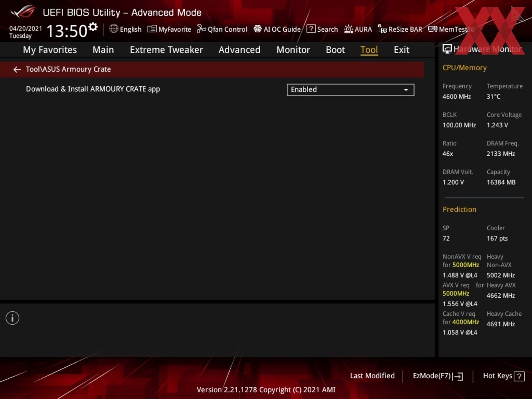This screenshot has height=399, width=532.
Task: Switch to Main tab
Action: pyautogui.click(x=103, y=50)
